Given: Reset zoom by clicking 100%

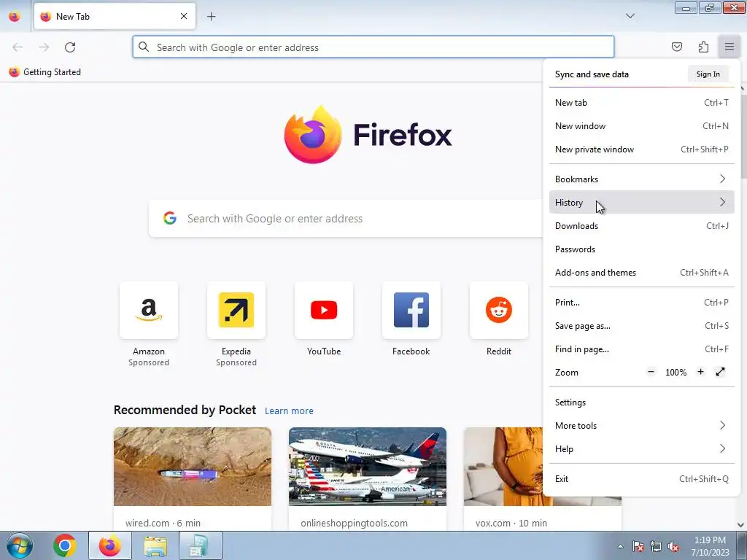Looking at the screenshot, I should 676,373.
